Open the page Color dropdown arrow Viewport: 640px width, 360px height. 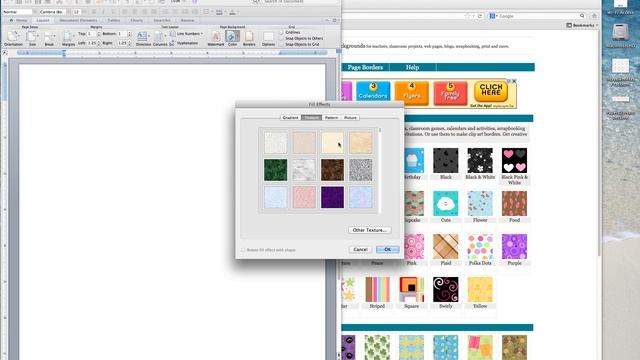[x=238, y=36]
